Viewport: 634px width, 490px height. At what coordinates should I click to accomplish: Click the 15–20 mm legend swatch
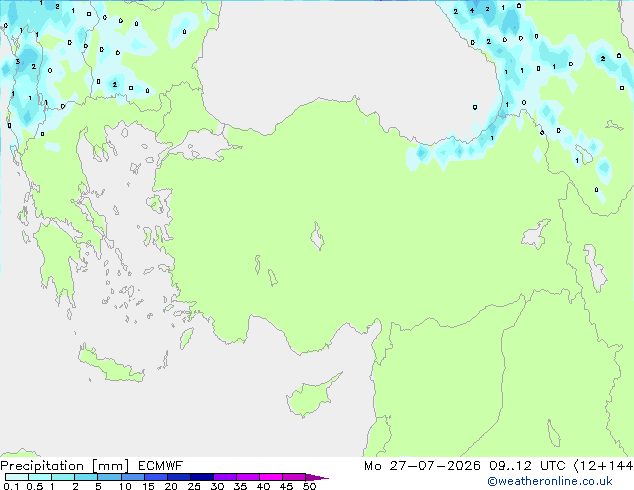(x=155, y=477)
